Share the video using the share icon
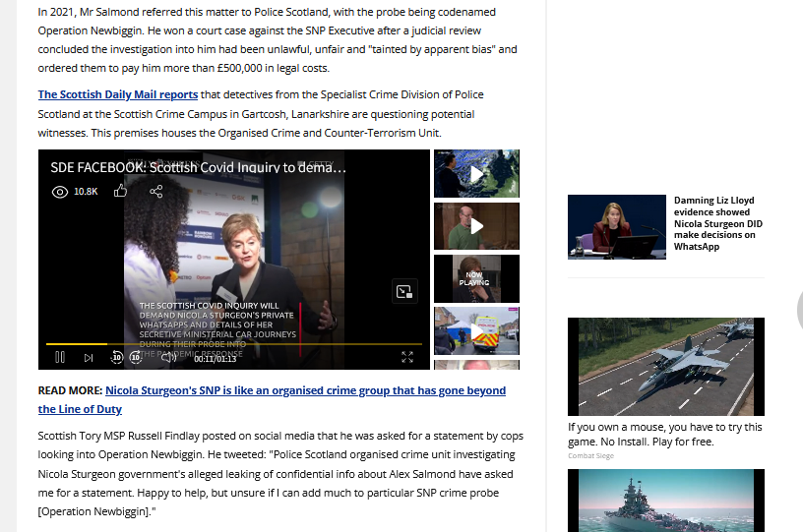 tap(156, 192)
